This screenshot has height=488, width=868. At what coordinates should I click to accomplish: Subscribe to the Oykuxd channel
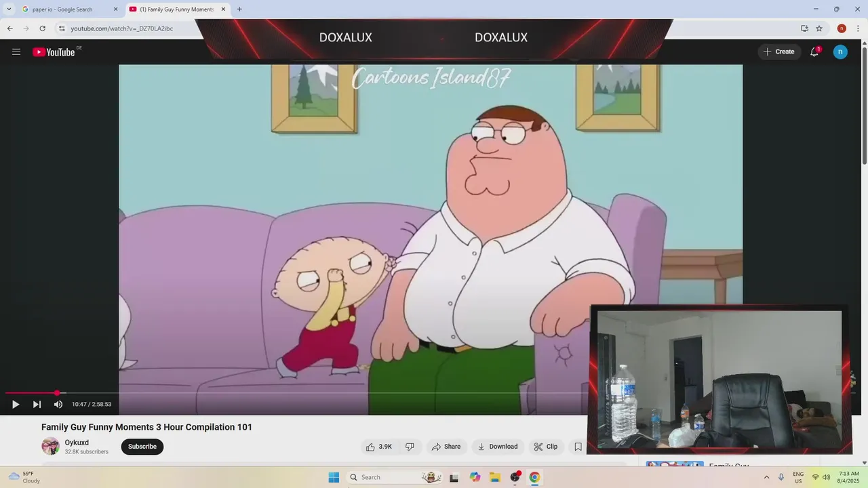click(142, 447)
